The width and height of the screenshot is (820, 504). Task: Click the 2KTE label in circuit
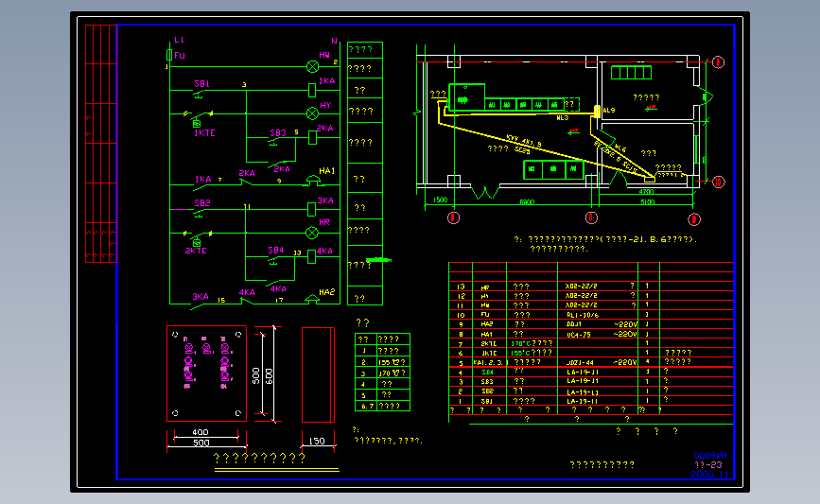pyautogui.click(x=196, y=251)
